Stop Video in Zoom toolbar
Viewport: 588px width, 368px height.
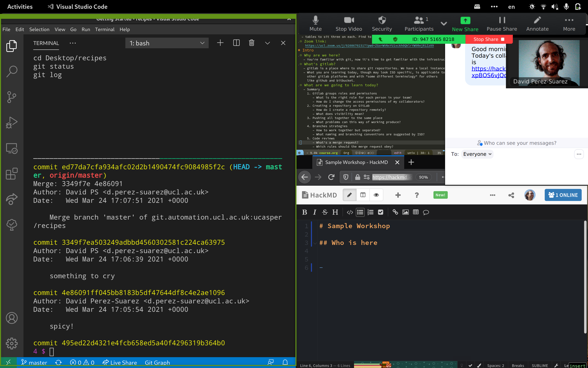point(349,24)
